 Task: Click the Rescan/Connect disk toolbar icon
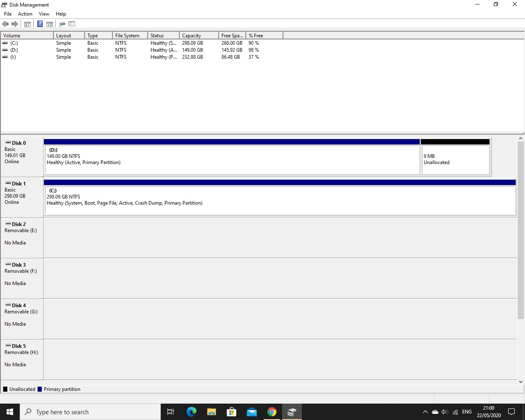(62, 24)
